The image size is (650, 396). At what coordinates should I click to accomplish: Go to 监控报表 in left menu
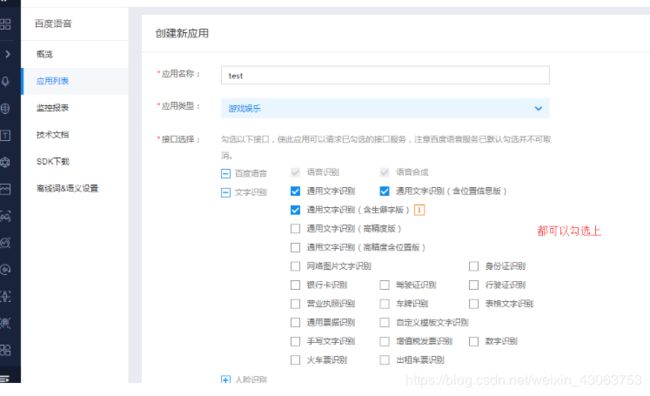(53, 108)
